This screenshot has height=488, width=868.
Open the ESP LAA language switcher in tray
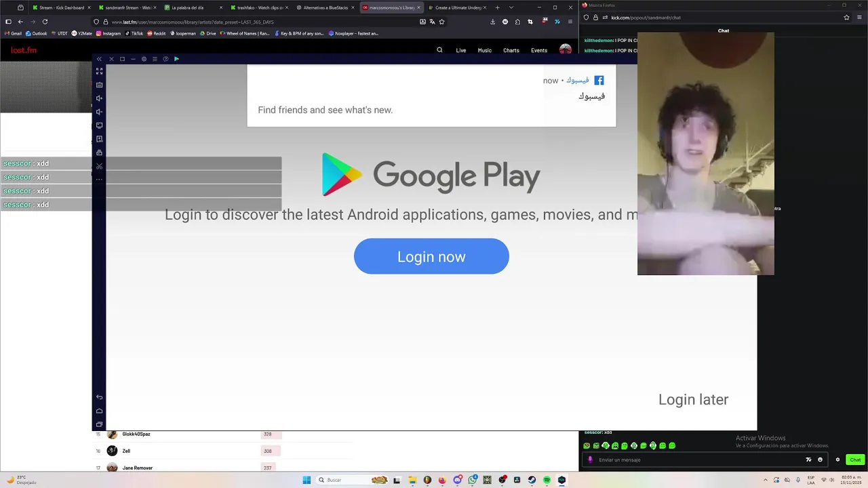click(x=811, y=480)
